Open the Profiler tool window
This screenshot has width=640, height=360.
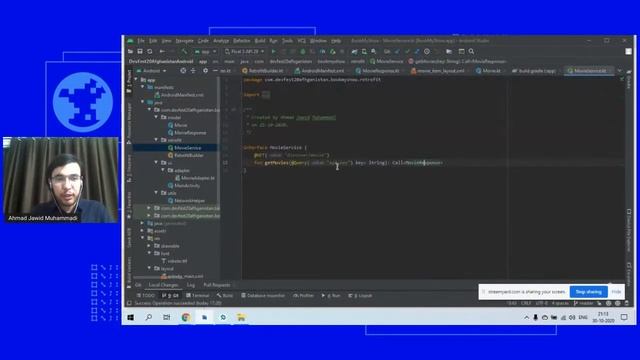point(304,296)
